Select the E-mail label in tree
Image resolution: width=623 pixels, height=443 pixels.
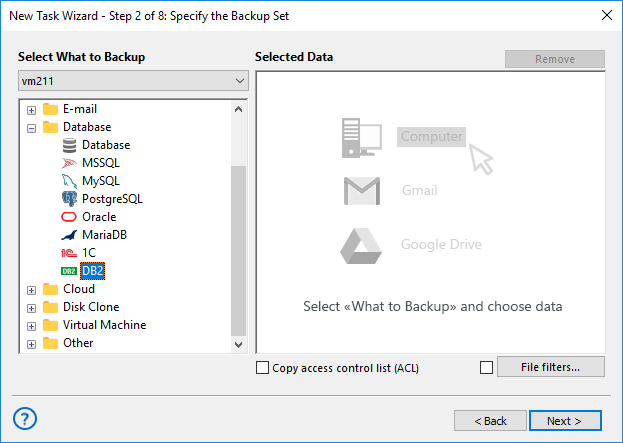pyautogui.click(x=80, y=109)
